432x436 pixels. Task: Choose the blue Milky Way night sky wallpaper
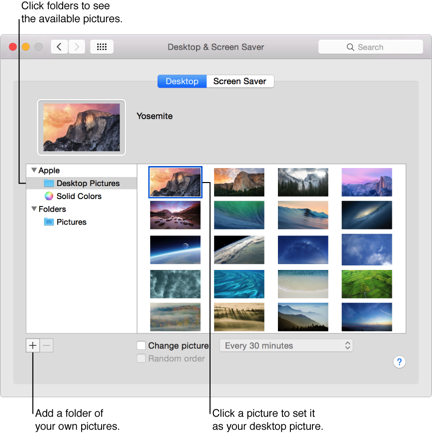click(303, 250)
